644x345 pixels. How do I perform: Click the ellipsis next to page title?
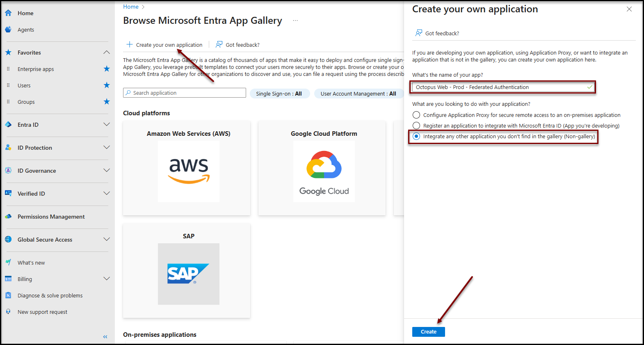(x=295, y=21)
